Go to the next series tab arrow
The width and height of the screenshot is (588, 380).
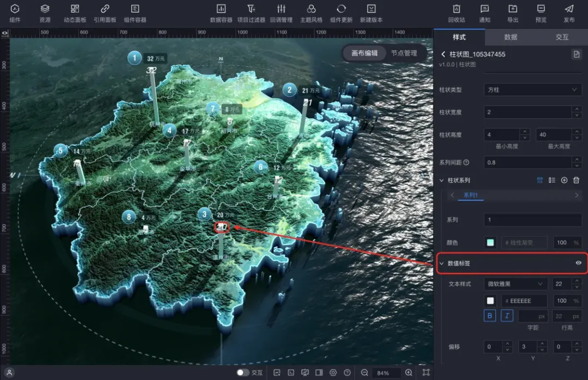(x=577, y=195)
